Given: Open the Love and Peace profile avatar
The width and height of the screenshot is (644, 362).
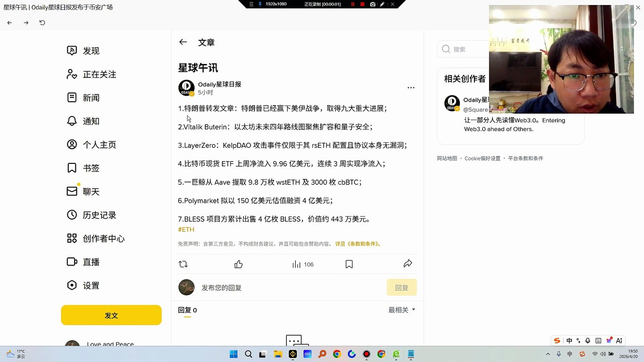Looking at the screenshot, I should pyautogui.click(x=72, y=343).
